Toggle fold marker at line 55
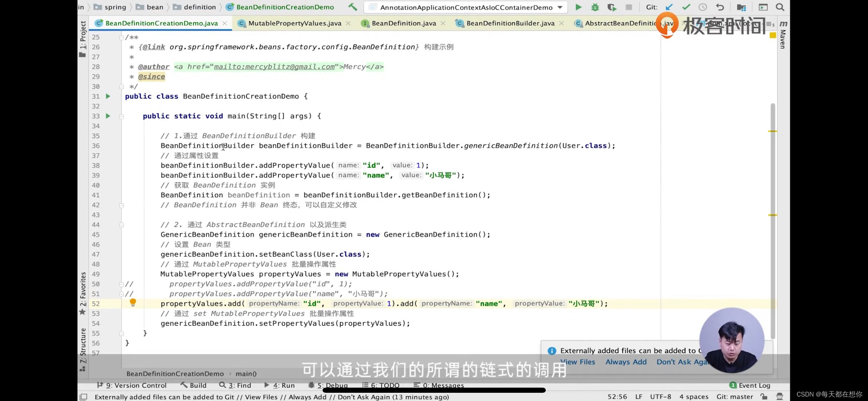Screen dimensions: 868x401 click(121, 333)
